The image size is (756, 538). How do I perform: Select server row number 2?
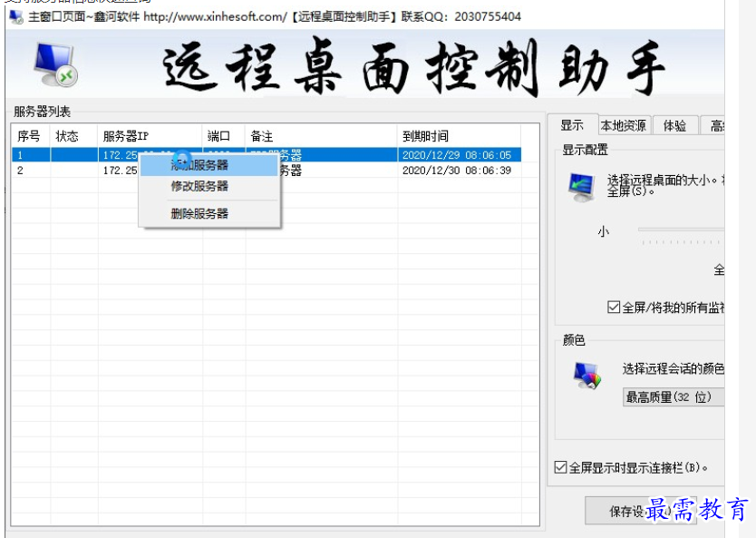click(x=267, y=171)
